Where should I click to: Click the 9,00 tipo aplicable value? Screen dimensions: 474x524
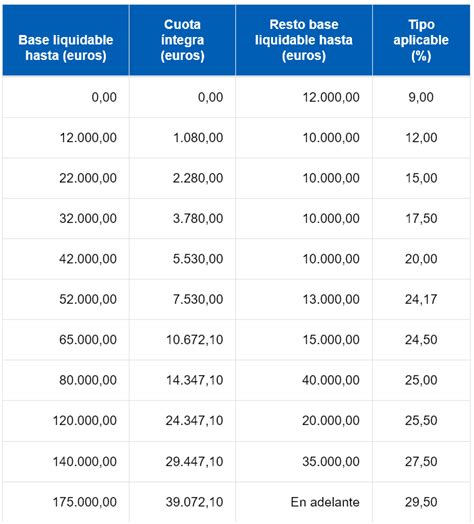(x=421, y=97)
